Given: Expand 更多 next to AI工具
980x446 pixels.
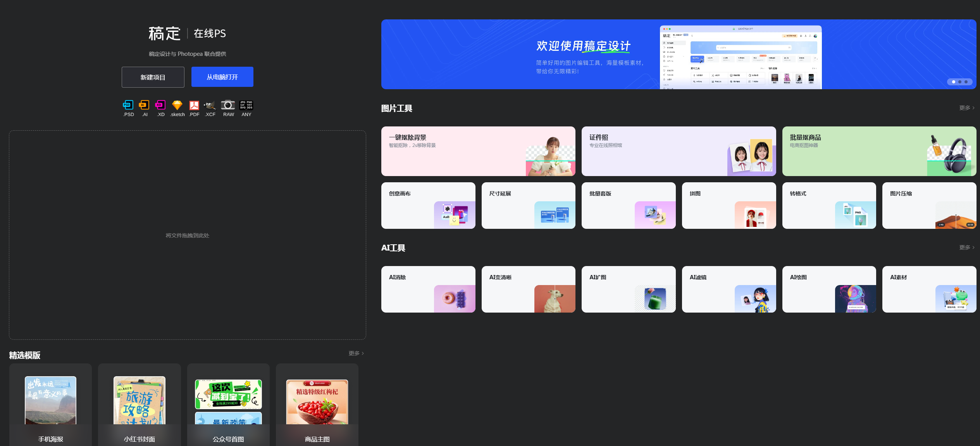Looking at the screenshot, I should [x=966, y=247].
